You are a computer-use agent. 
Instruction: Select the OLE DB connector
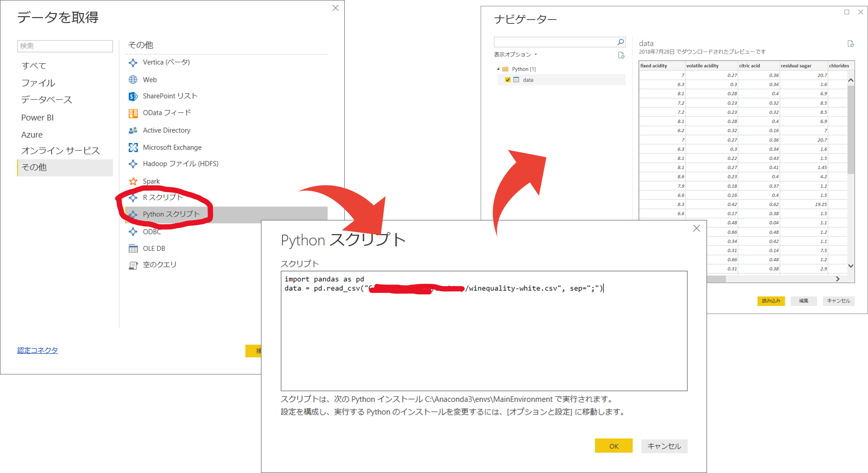pyautogui.click(x=153, y=248)
